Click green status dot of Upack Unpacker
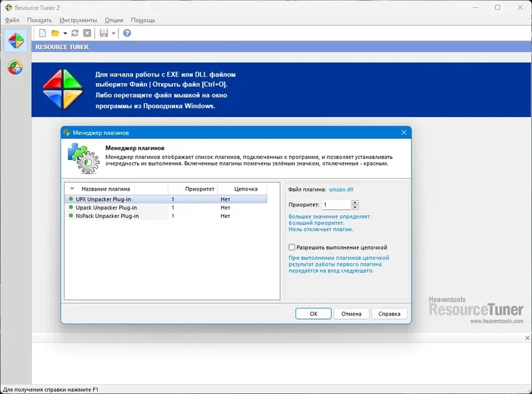 pyautogui.click(x=71, y=207)
